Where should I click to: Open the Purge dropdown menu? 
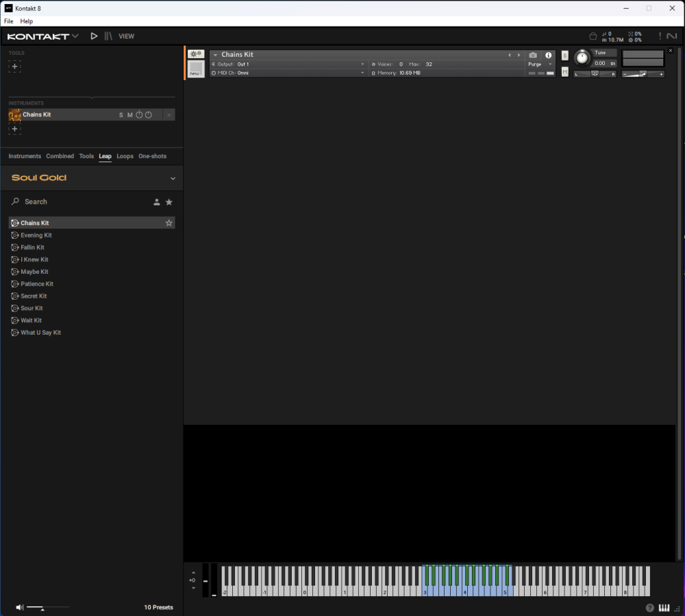(x=540, y=64)
